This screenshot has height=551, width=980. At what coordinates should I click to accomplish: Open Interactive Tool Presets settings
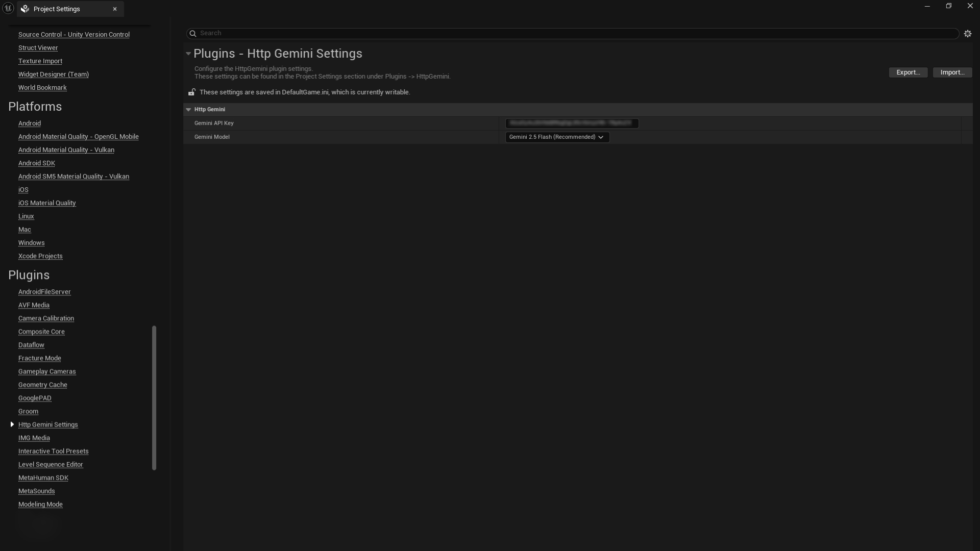[54, 451]
